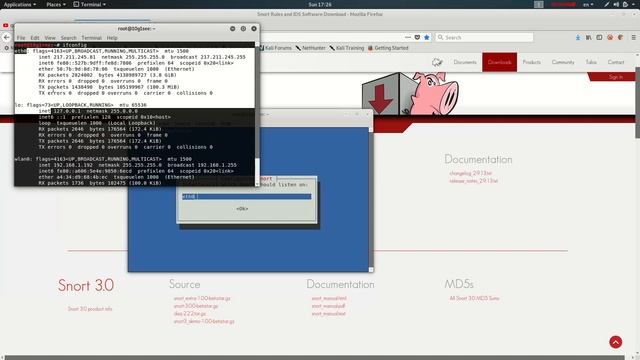The width and height of the screenshot is (640, 360).
Task: Open Getting Started bookmark
Action: point(388,48)
